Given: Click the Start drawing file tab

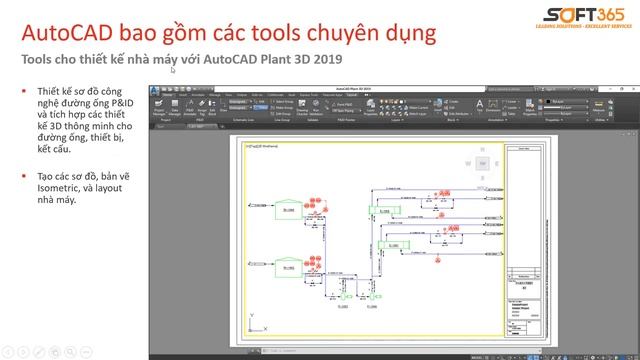Looking at the screenshot, I should tap(162, 127).
